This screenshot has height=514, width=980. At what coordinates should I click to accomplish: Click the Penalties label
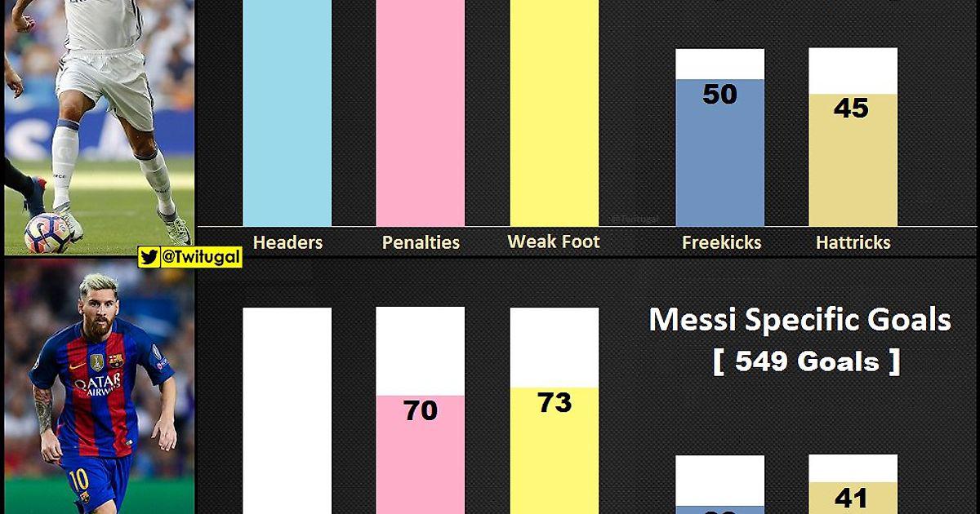(421, 242)
